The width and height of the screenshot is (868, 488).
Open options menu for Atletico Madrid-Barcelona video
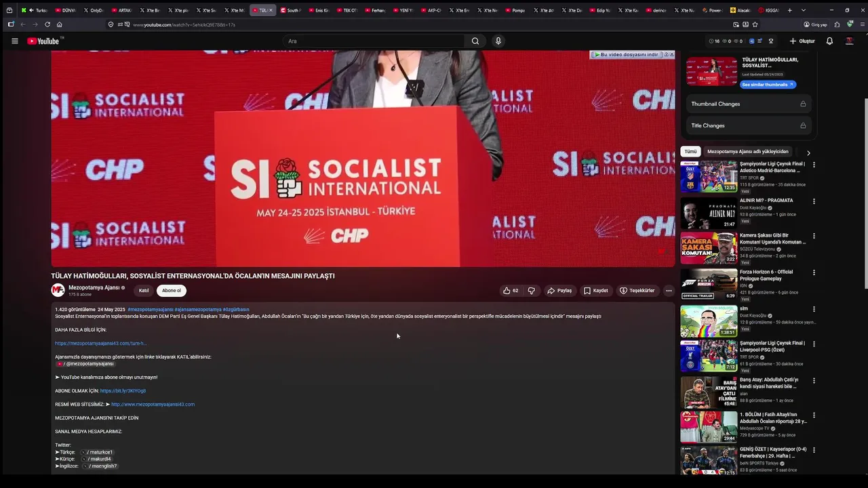[814, 165]
